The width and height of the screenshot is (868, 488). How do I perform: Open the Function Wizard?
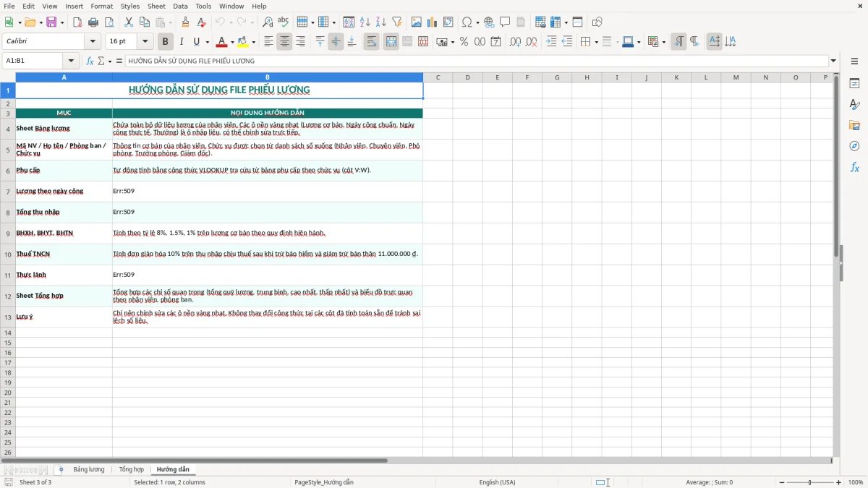(x=90, y=61)
